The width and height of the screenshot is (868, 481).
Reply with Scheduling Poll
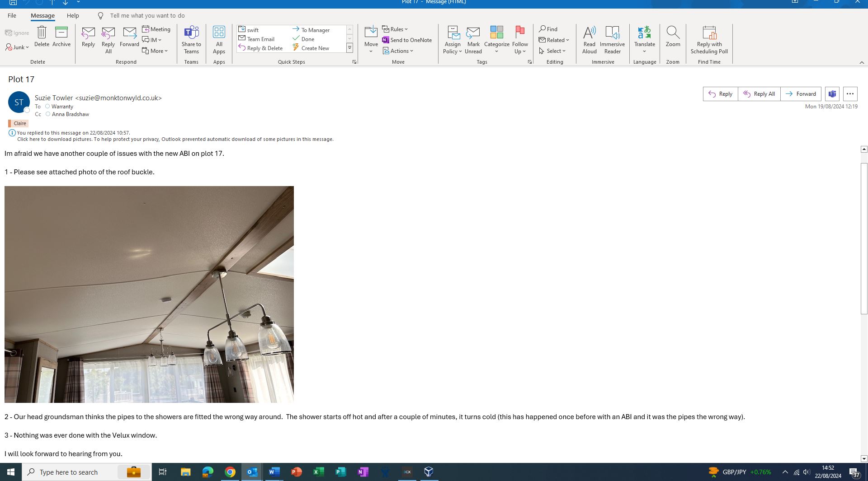(709, 40)
